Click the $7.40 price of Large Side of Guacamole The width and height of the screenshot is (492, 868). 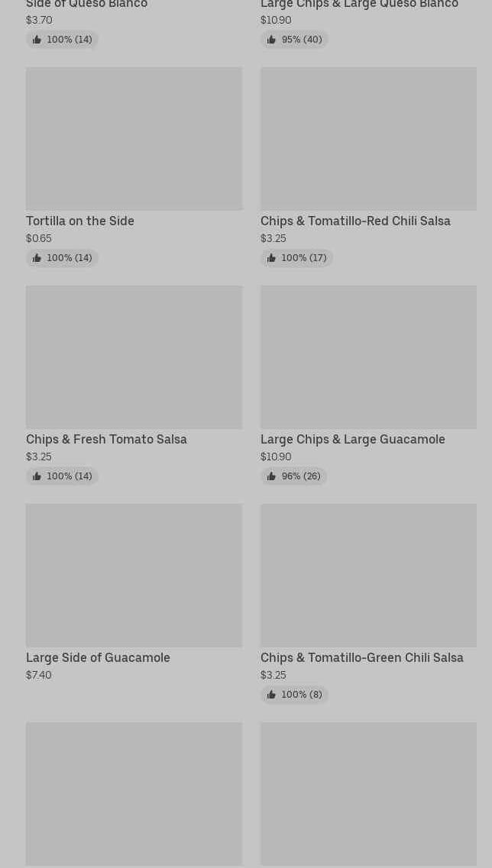coord(39,675)
